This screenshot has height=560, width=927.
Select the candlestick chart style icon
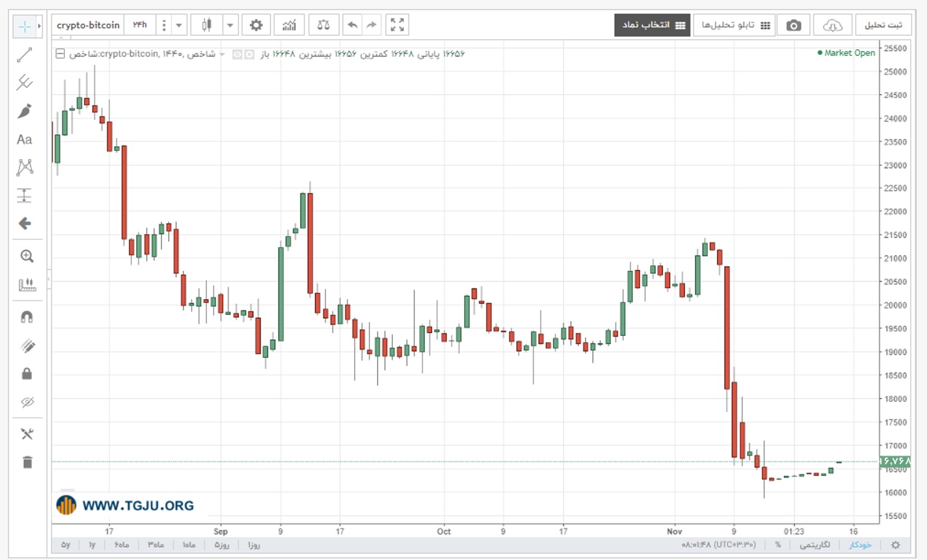point(207,25)
